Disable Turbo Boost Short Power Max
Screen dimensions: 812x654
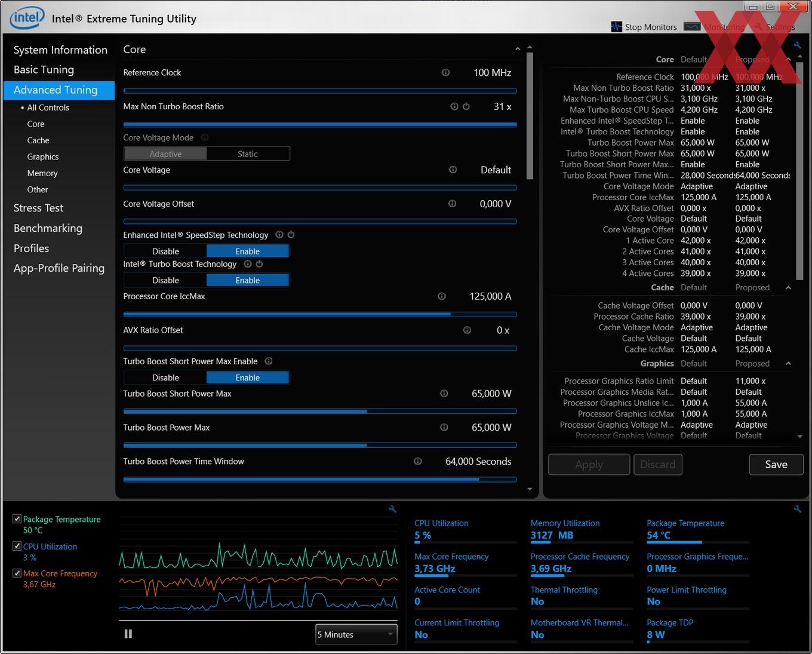point(165,377)
